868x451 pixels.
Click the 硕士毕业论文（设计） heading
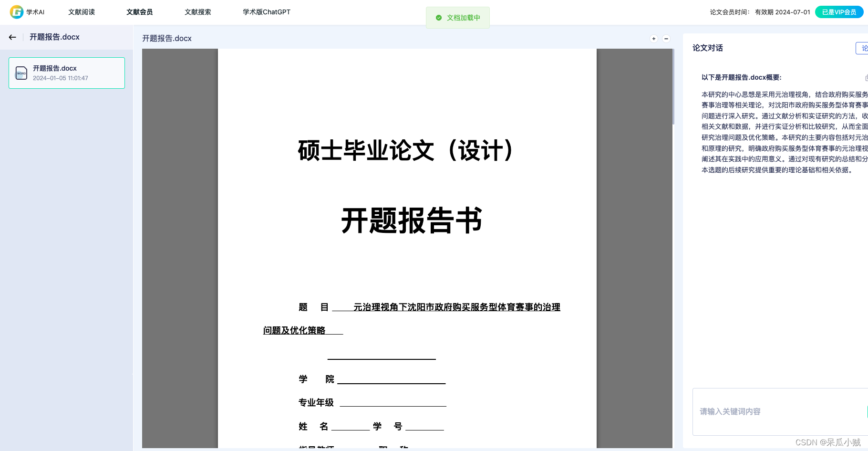407,150
